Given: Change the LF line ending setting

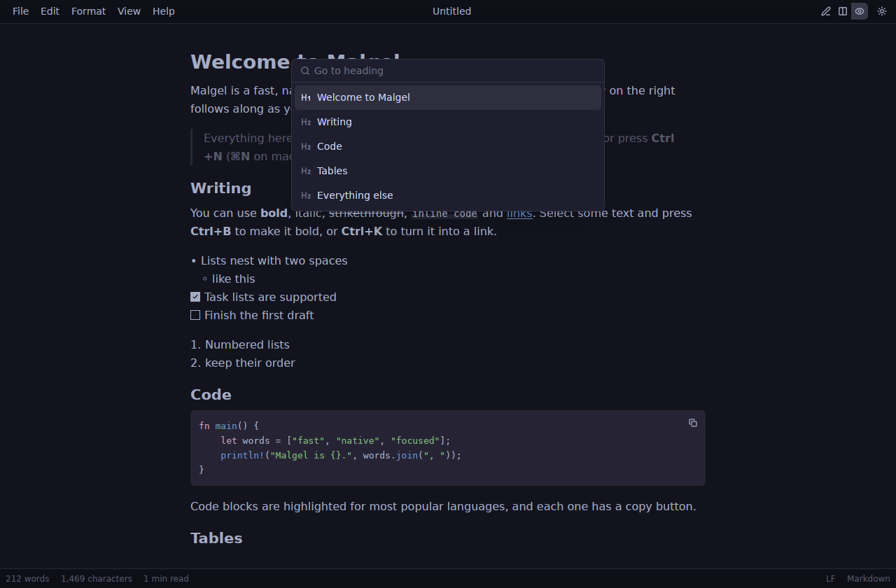Looking at the screenshot, I should point(831,579).
